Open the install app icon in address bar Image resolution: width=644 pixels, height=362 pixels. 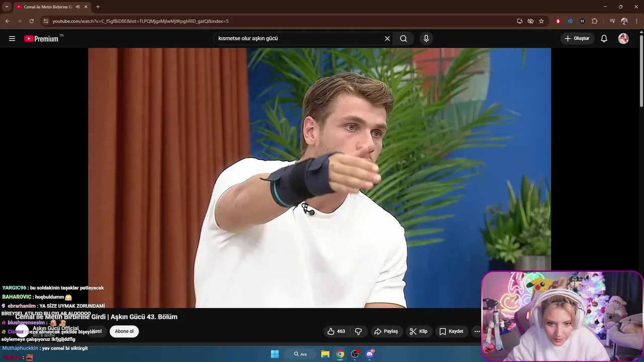[520, 21]
